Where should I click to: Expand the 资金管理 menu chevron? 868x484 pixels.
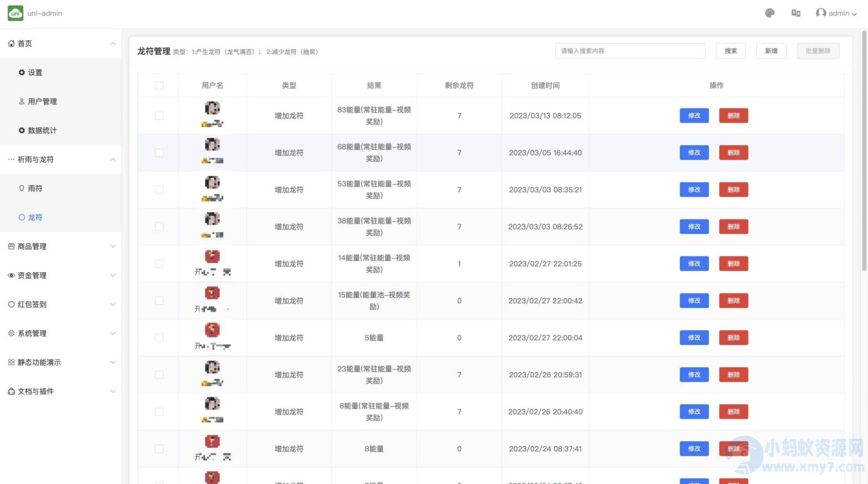pos(112,276)
